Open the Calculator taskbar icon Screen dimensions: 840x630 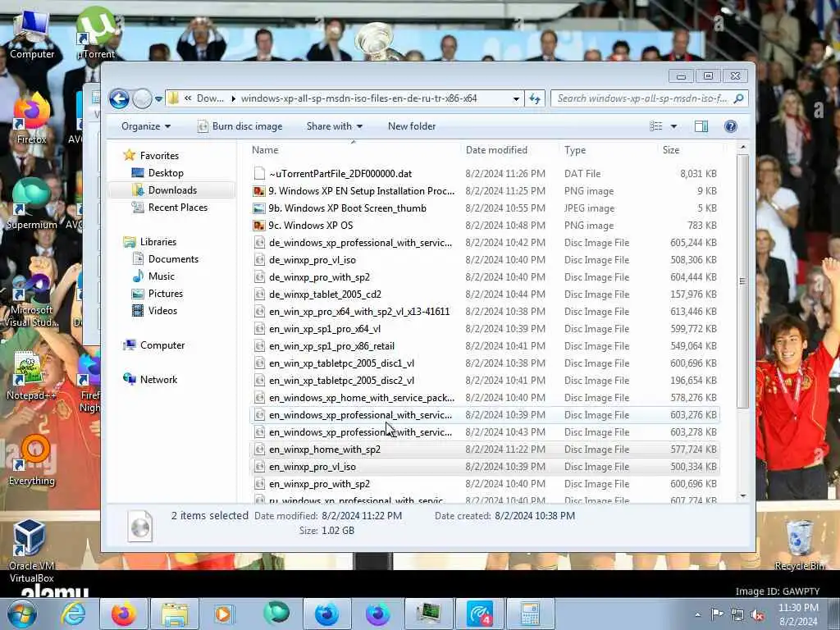[529, 614]
